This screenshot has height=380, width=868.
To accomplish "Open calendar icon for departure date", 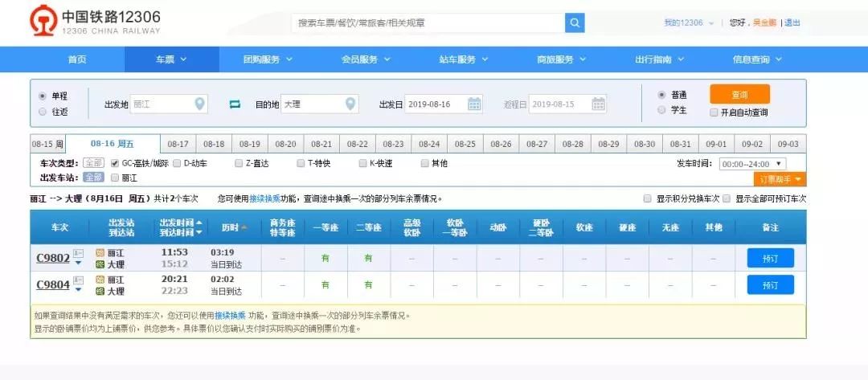I will (x=474, y=104).
